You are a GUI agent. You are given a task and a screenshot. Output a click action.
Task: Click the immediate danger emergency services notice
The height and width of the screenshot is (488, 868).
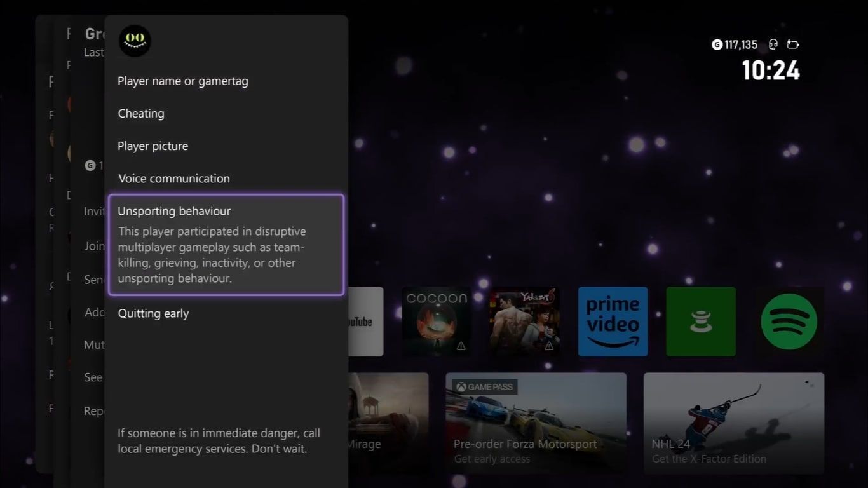pos(219,441)
